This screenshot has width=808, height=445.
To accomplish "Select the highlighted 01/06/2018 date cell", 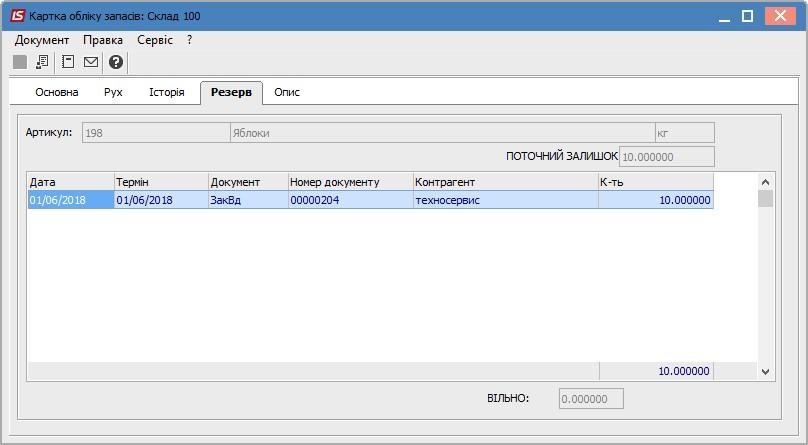I will (71, 200).
